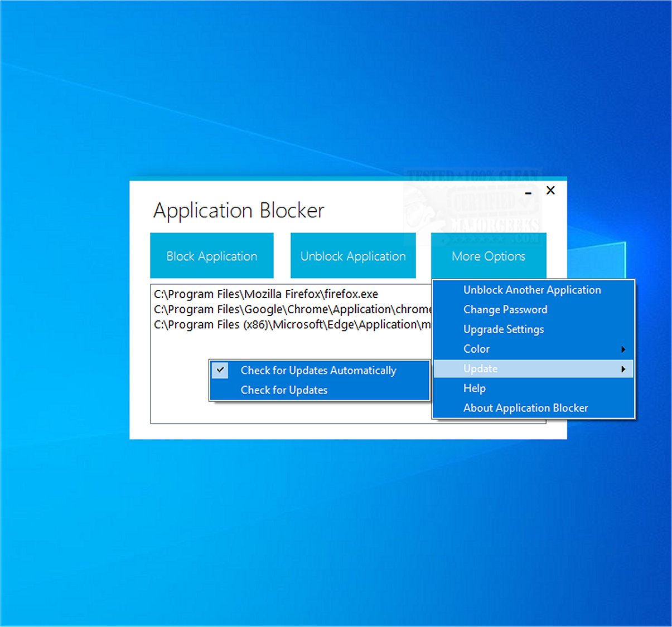Select the Microsoft Edge path entry
The width and height of the screenshot is (672, 627).
292,324
